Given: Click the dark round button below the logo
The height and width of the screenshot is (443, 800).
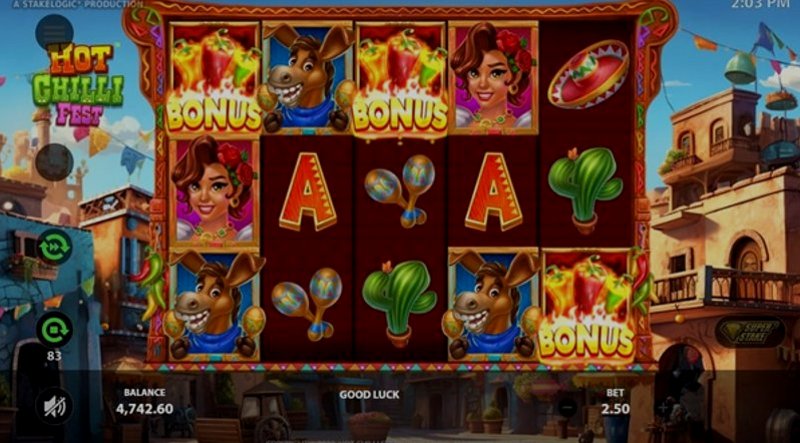Looking at the screenshot, I should 55,162.
